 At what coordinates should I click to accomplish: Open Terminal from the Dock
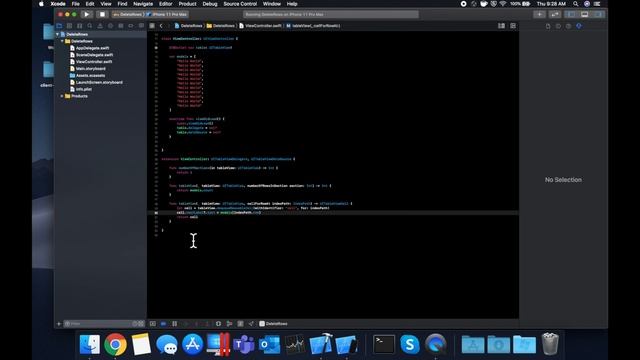coord(384,344)
